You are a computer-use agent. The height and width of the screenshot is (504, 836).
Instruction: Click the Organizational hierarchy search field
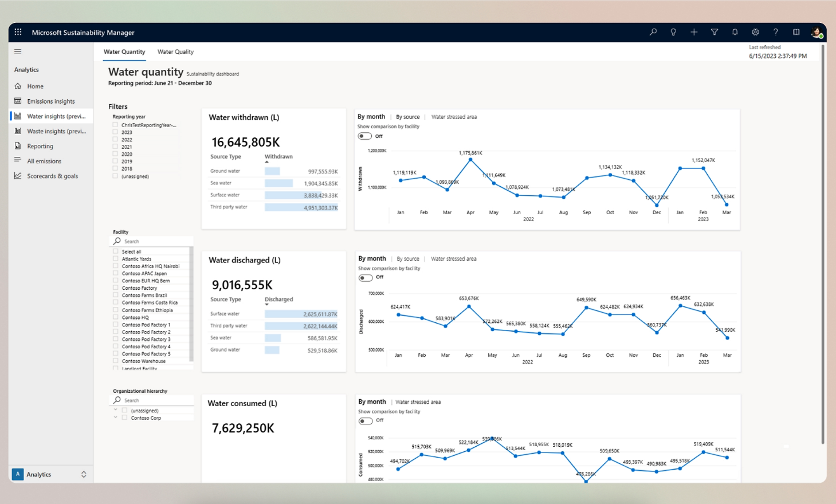[152, 400]
